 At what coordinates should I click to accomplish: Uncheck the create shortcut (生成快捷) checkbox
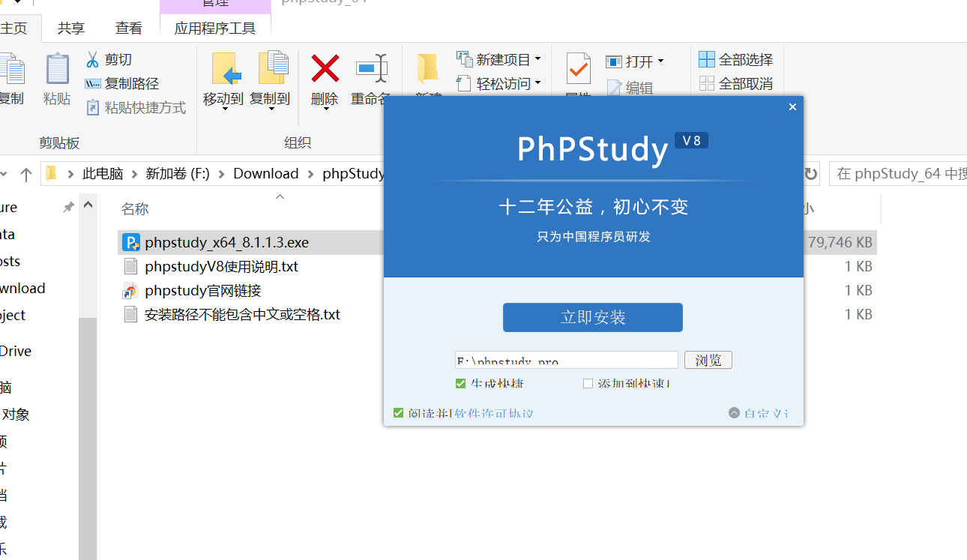pos(461,384)
